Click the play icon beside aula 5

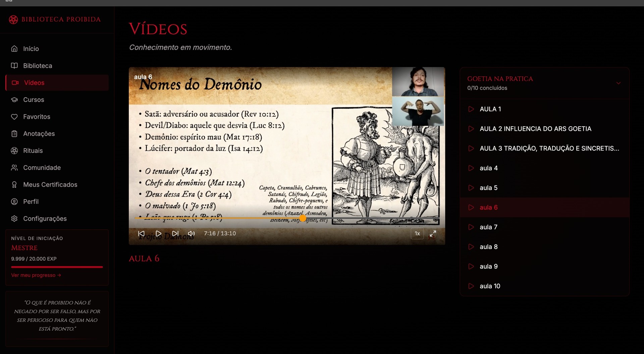point(471,188)
